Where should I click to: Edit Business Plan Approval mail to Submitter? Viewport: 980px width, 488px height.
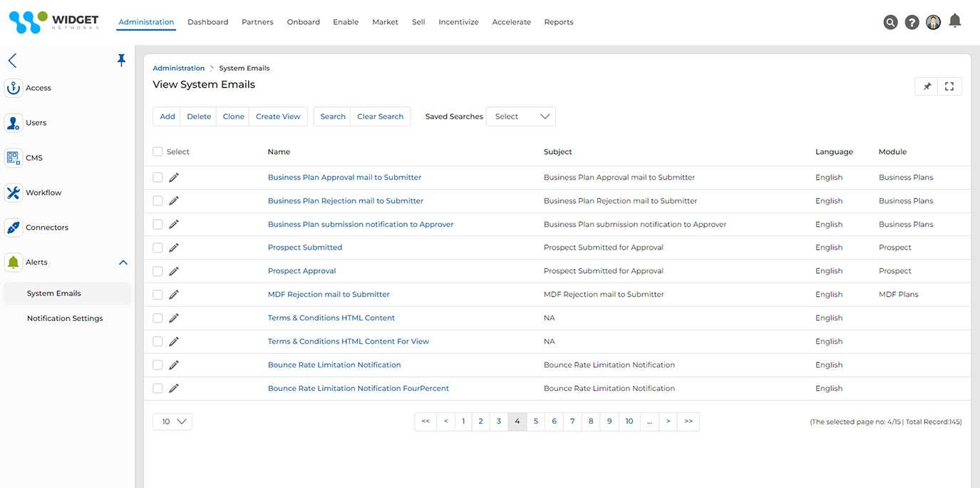coord(174,177)
